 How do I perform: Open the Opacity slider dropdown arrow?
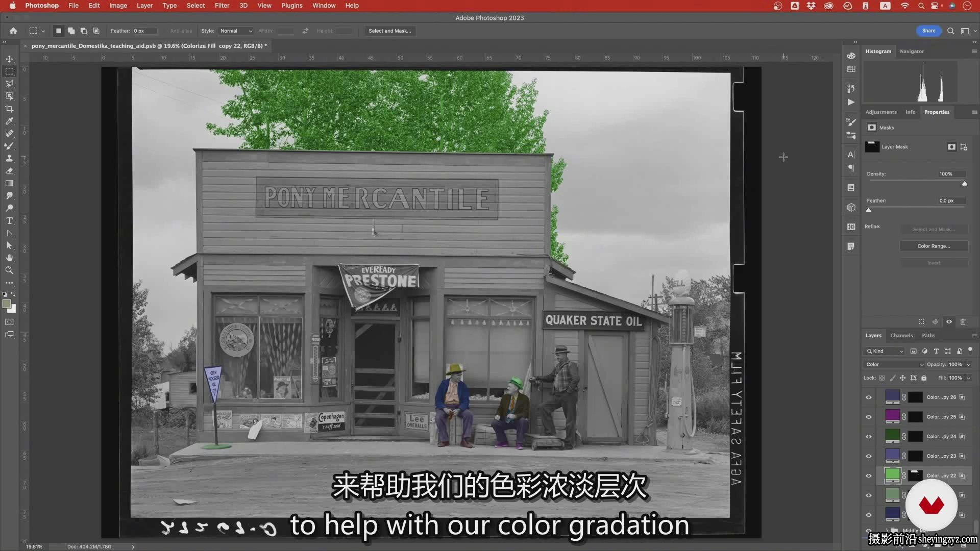point(968,365)
